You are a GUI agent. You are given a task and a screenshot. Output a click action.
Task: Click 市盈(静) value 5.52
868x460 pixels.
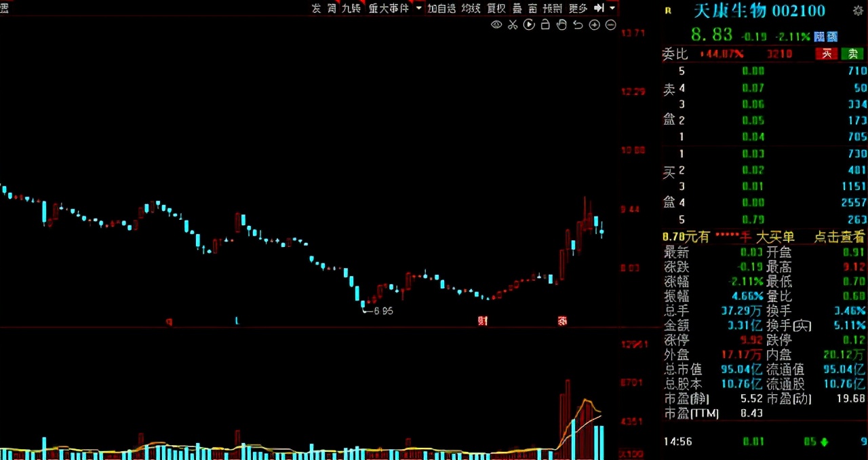pyautogui.click(x=751, y=399)
